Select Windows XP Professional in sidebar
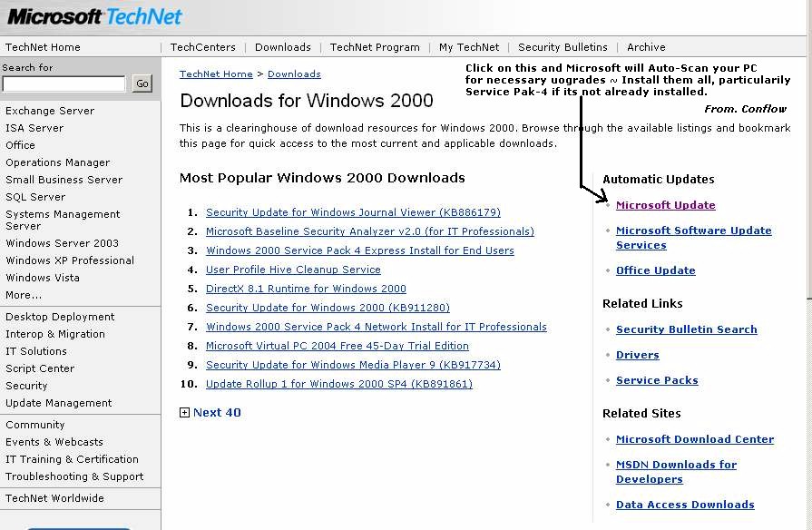Viewport: 812px width, 530px height. coord(69,260)
